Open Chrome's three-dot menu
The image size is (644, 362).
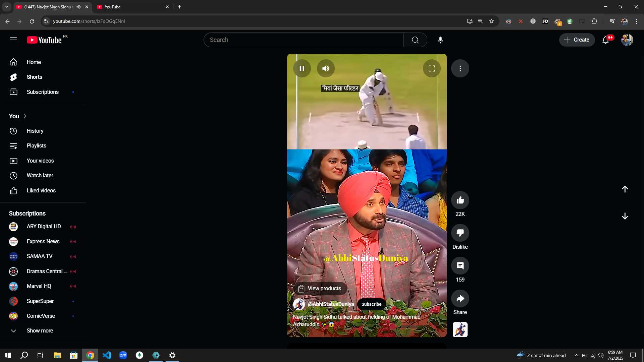[x=636, y=21]
